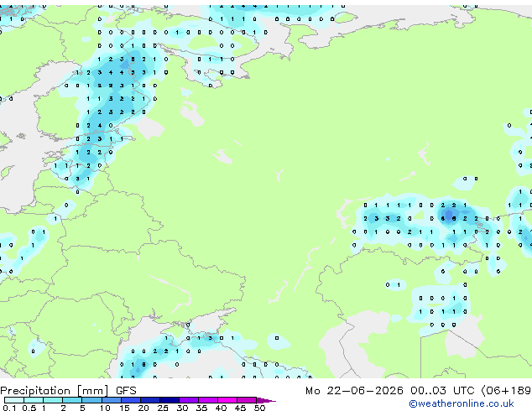Screen dimensions: 532x411
Task: Click the 40–45 mm magenta swatch
Action: click(x=227, y=400)
